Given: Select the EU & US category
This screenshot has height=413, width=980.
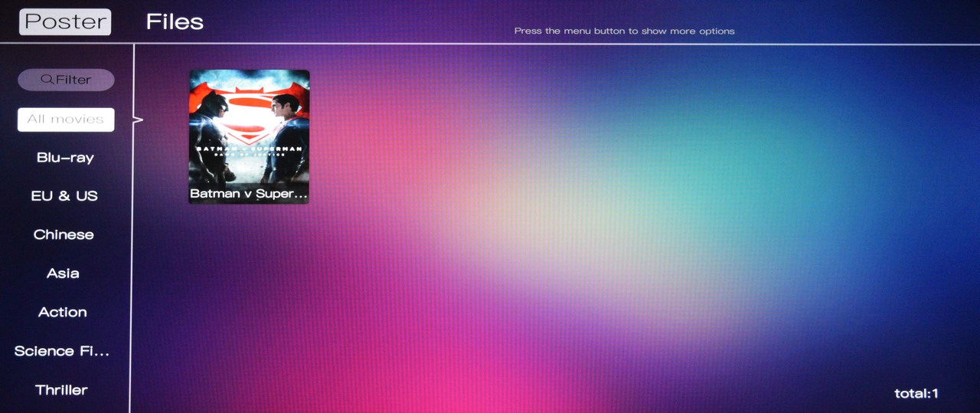Looking at the screenshot, I should pyautogui.click(x=64, y=196).
